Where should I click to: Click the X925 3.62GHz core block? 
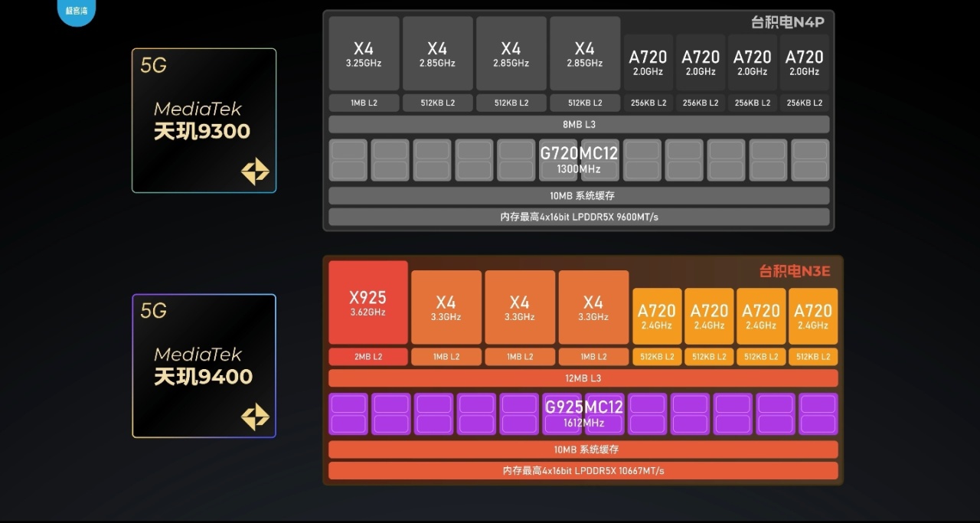coord(367,302)
